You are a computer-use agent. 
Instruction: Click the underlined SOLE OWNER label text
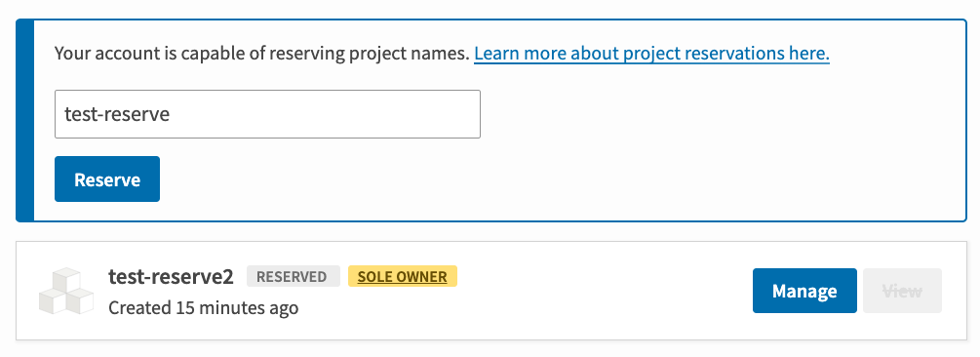(x=403, y=276)
